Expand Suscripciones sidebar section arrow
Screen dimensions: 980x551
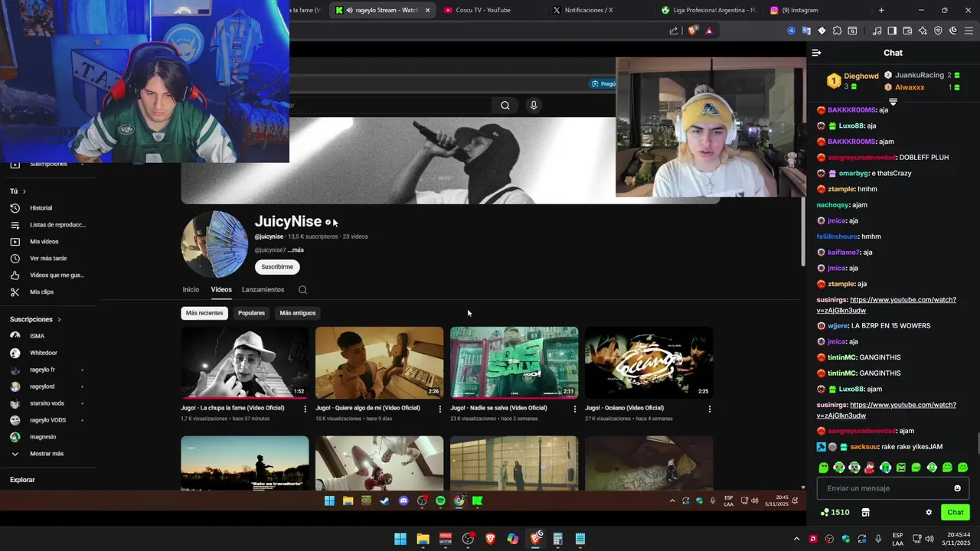(x=59, y=320)
